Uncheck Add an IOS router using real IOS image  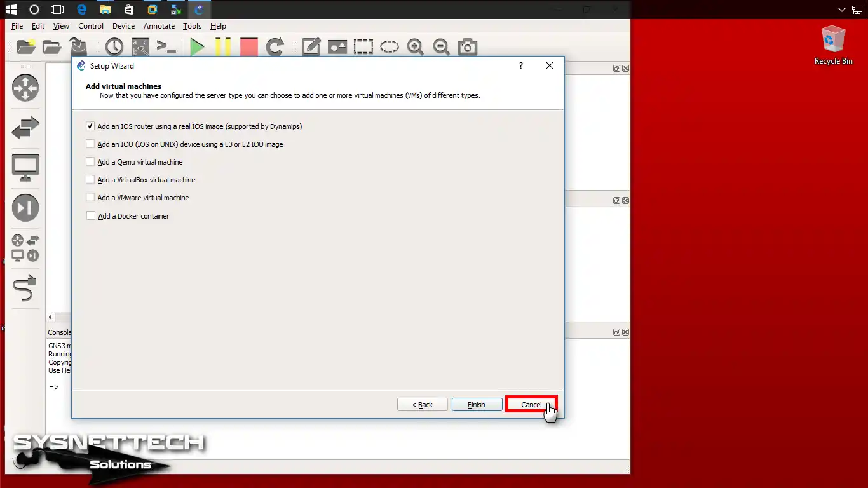click(90, 126)
